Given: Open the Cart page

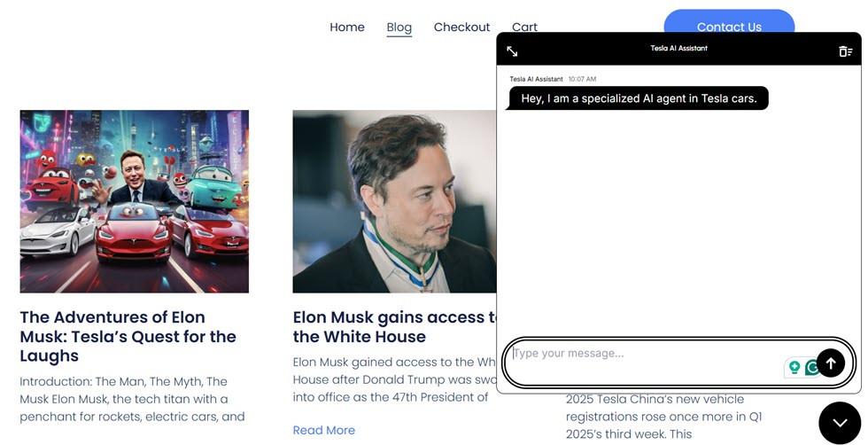Looking at the screenshot, I should point(524,27).
